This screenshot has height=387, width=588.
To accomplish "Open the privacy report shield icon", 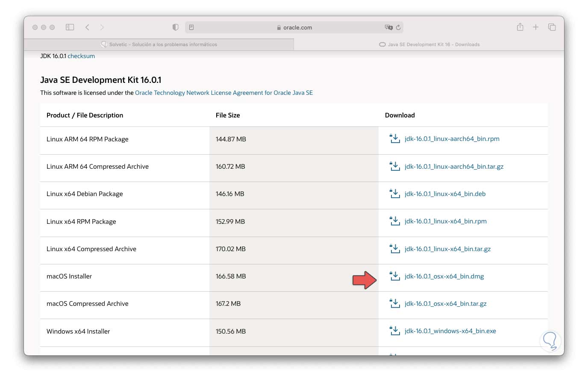I will tap(175, 27).
